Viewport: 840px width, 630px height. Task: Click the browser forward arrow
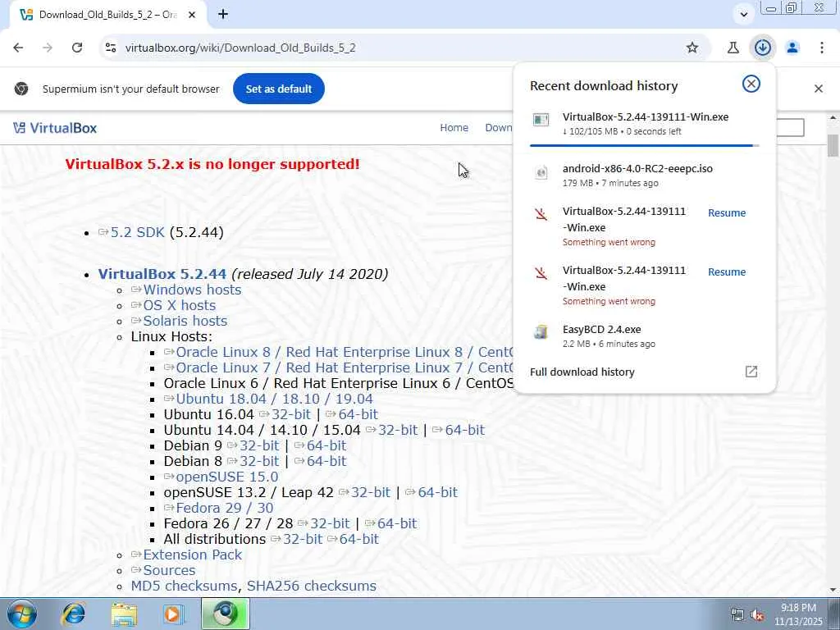[x=48, y=48]
